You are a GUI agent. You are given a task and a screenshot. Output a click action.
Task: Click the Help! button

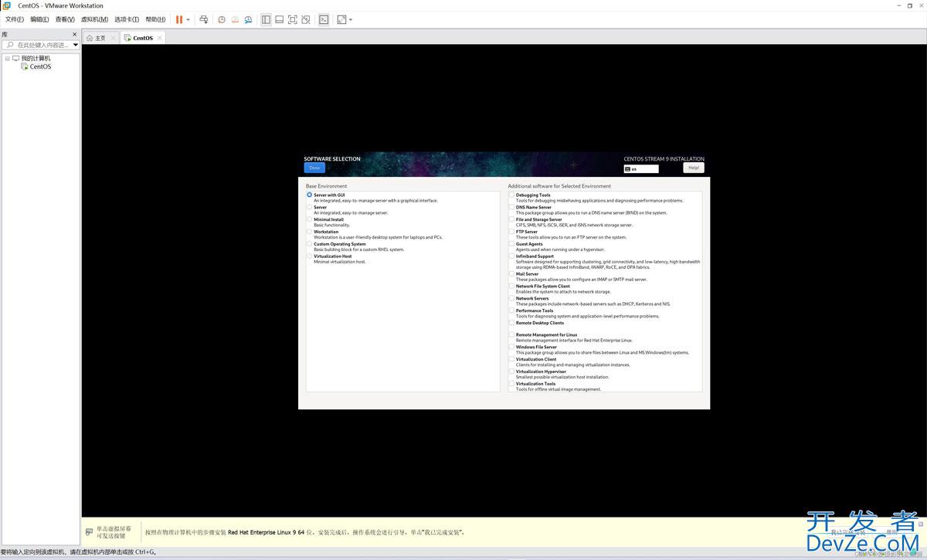(694, 168)
